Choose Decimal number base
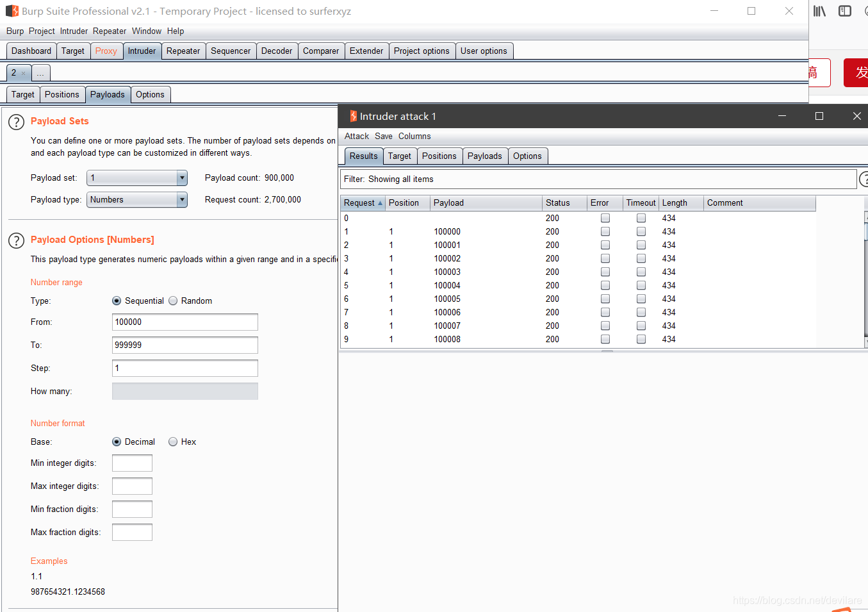Image resolution: width=868 pixels, height=612 pixels. pos(117,442)
